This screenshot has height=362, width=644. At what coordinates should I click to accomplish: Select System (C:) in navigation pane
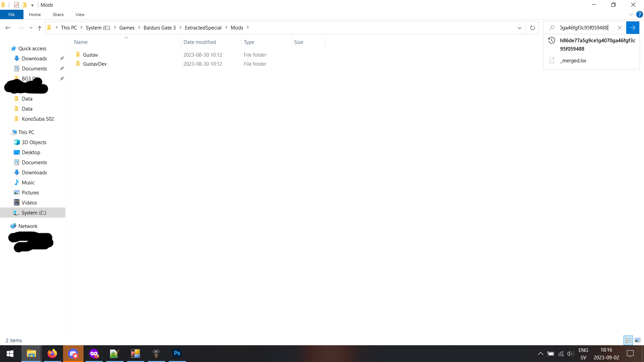pyautogui.click(x=33, y=213)
